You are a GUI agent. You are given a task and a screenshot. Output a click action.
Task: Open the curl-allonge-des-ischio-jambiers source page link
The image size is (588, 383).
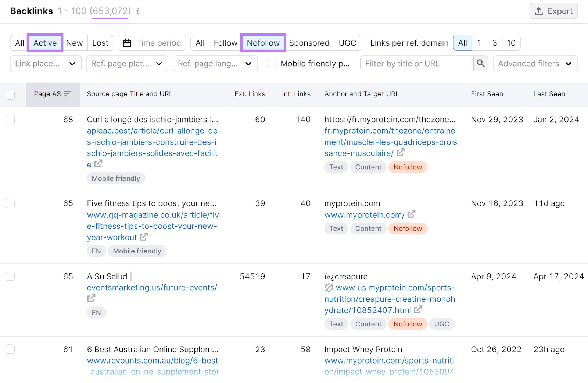click(x=152, y=142)
